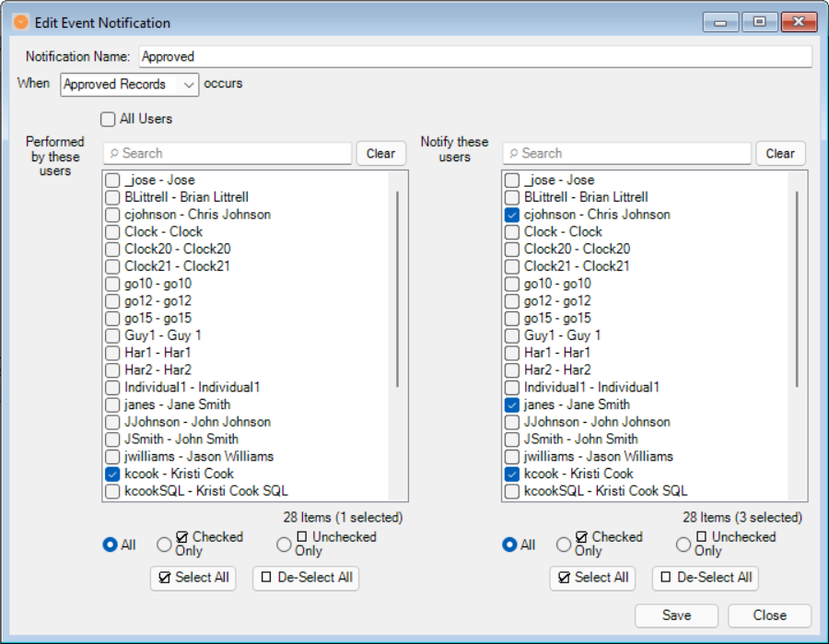Image resolution: width=829 pixels, height=644 pixels.
Task: Save the event notification
Action: point(675,615)
